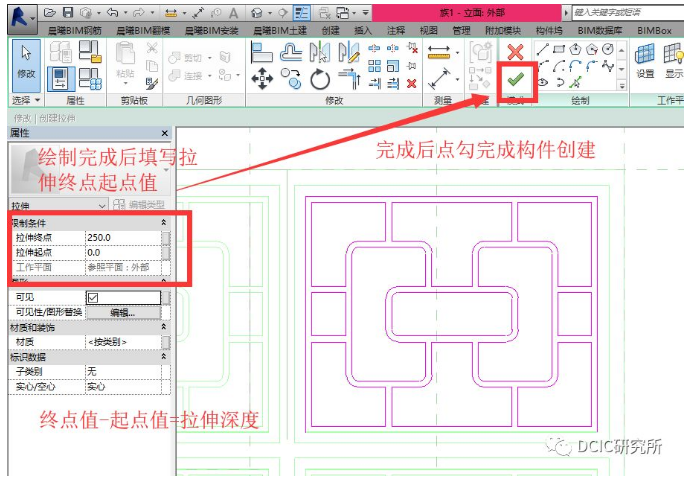
Task: Click the Text 'A' icon in quick access toolbar
Action: tap(234, 13)
